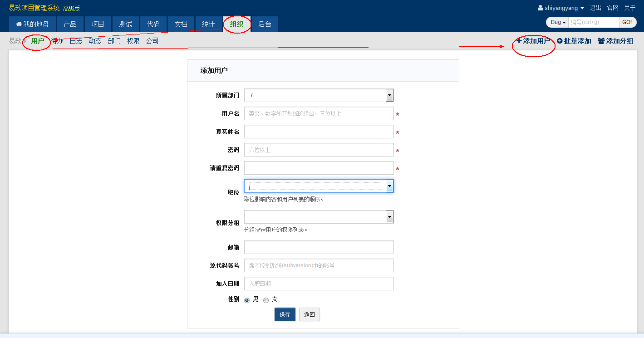Expand the 权限分组 permission group dropdown
This screenshot has height=338, width=644.
click(x=389, y=217)
